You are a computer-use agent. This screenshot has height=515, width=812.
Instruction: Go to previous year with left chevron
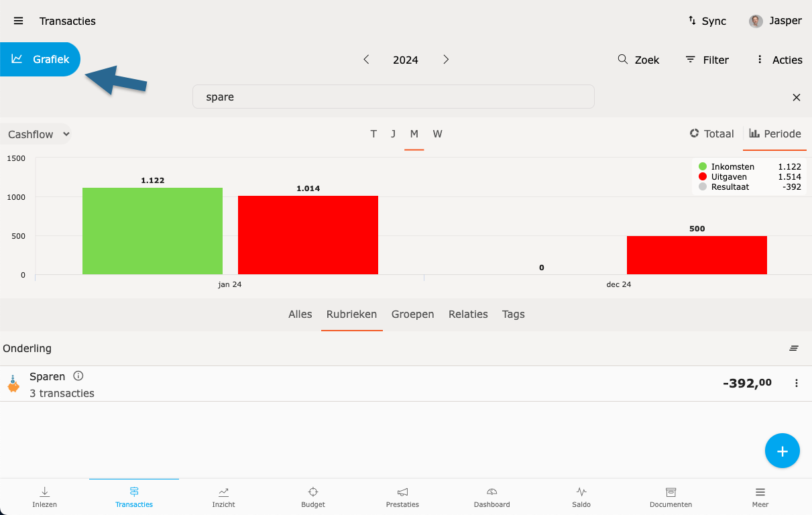click(x=366, y=60)
